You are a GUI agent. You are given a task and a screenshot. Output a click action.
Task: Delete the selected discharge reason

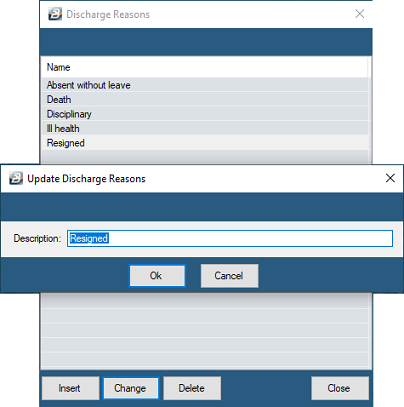(192, 388)
